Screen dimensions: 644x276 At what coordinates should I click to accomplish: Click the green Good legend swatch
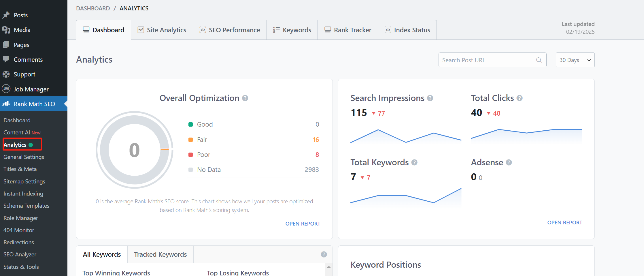[190, 124]
